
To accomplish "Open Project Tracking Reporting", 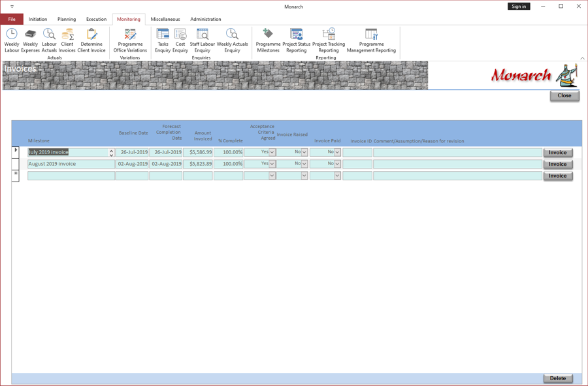I will [x=329, y=40].
